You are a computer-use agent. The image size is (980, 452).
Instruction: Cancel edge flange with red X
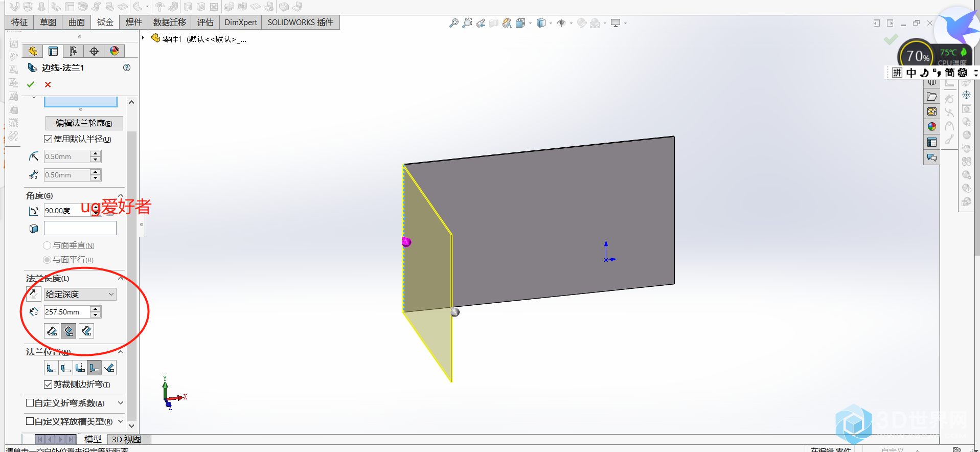[x=48, y=84]
